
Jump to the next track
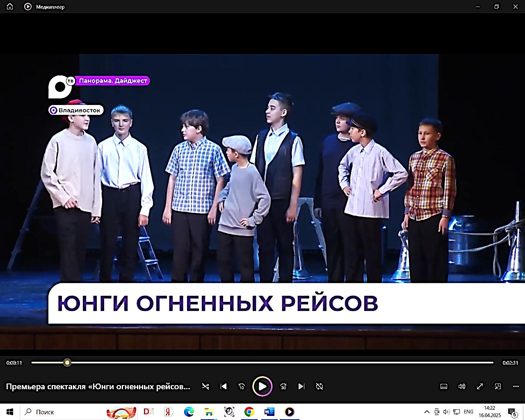(x=301, y=386)
